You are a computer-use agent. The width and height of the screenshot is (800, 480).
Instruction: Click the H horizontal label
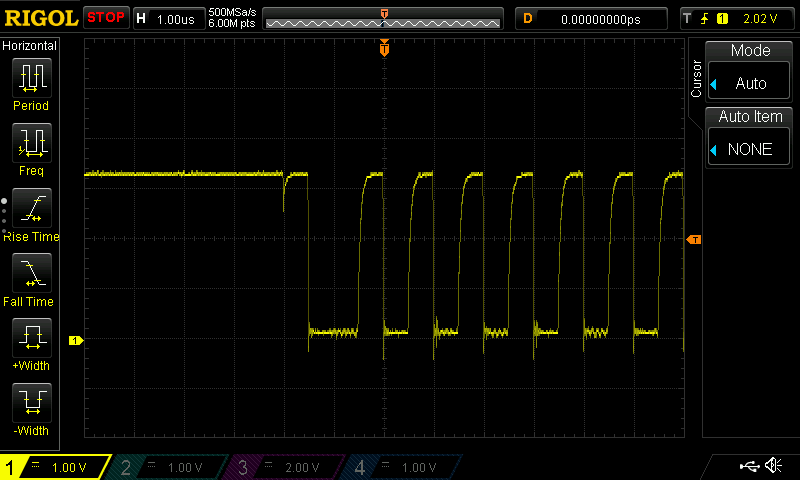coord(141,19)
